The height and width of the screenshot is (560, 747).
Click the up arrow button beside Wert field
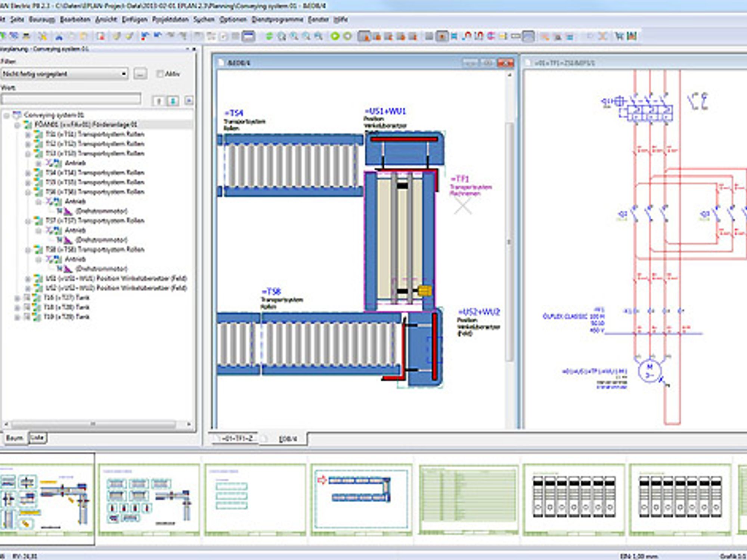coord(159,100)
